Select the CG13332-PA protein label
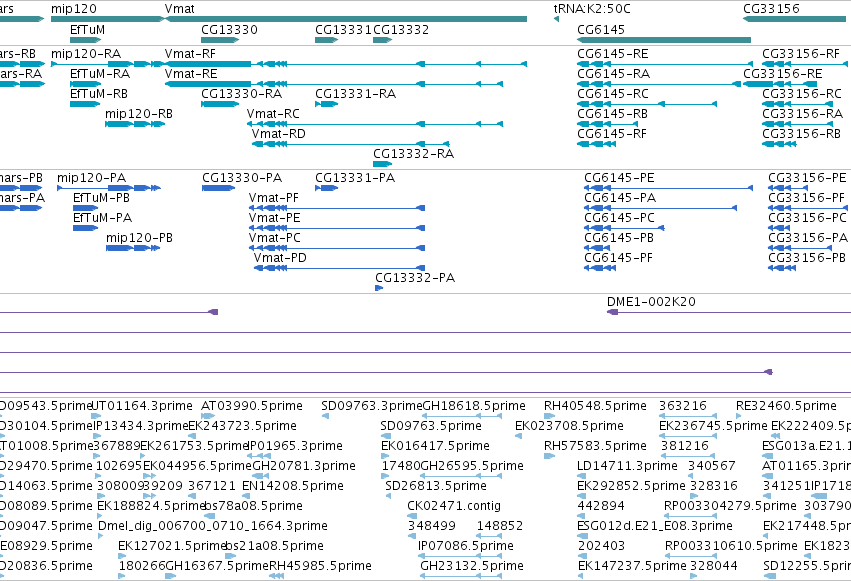Viewport: 851px width, 581px height. (415, 278)
